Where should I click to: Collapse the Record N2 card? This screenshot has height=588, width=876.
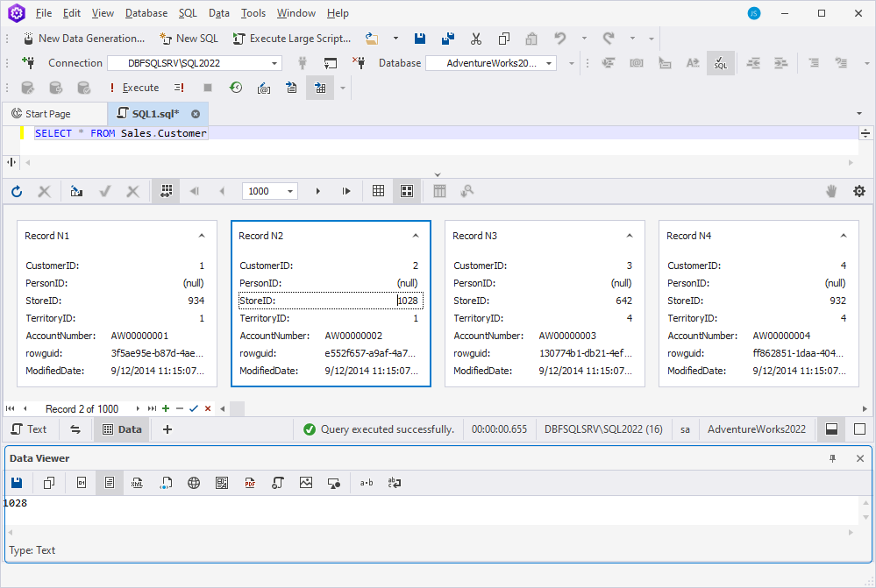coord(416,236)
